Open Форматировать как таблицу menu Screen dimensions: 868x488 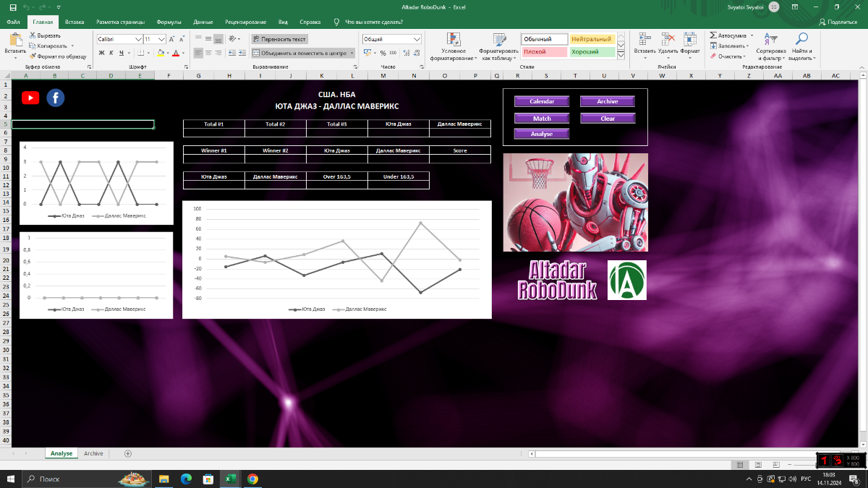(499, 47)
